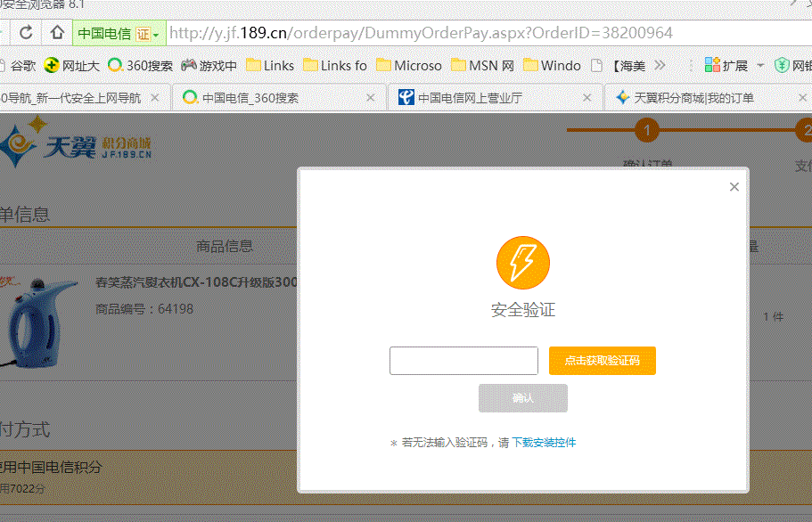
Task: Close the 中国电信_360搜索 tab
Action: click(x=372, y=98)
